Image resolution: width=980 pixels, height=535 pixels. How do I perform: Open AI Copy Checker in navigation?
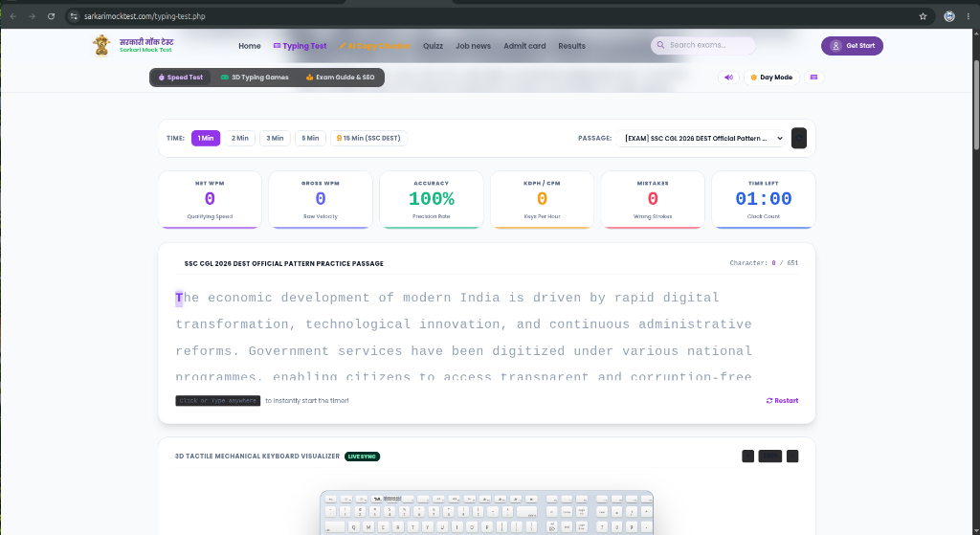[x=375, y=46]
